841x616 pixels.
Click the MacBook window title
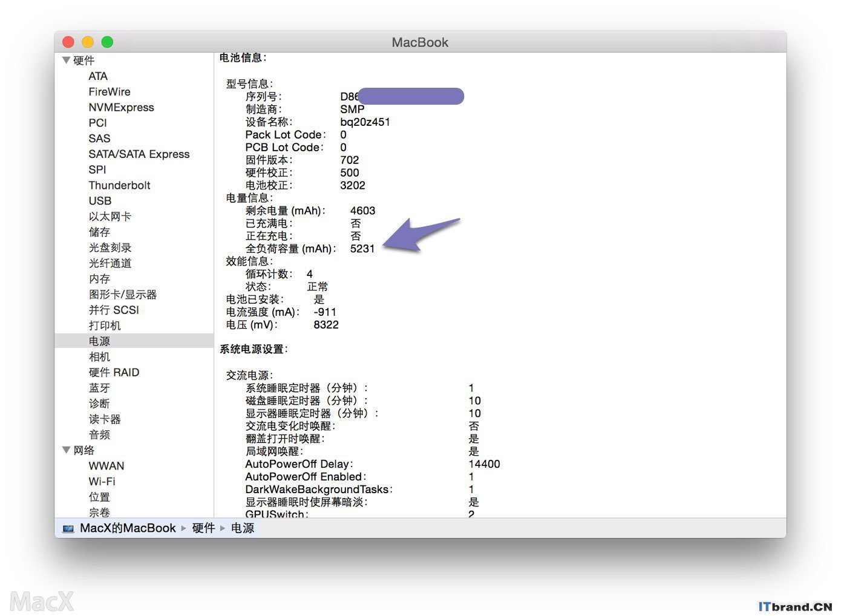coord(420,42)
